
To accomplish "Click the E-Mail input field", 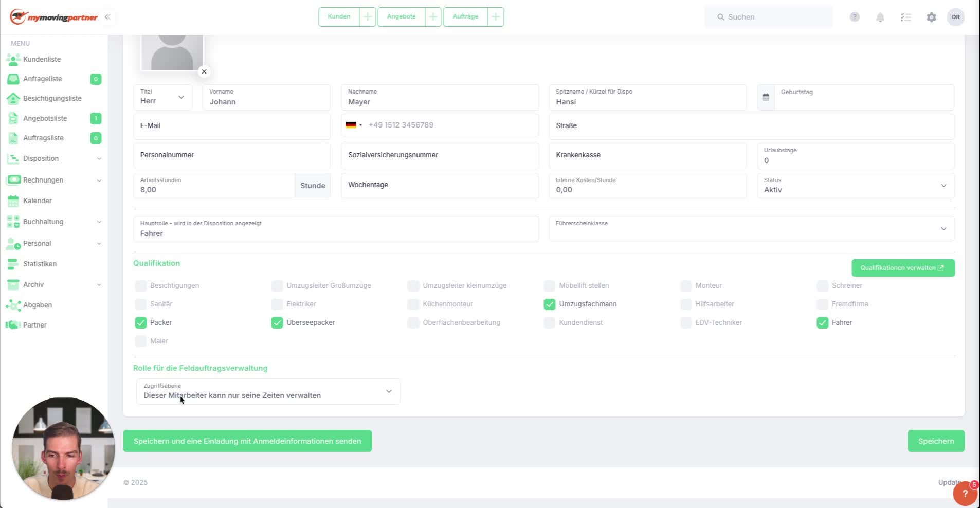I will (x=232, y=126).
